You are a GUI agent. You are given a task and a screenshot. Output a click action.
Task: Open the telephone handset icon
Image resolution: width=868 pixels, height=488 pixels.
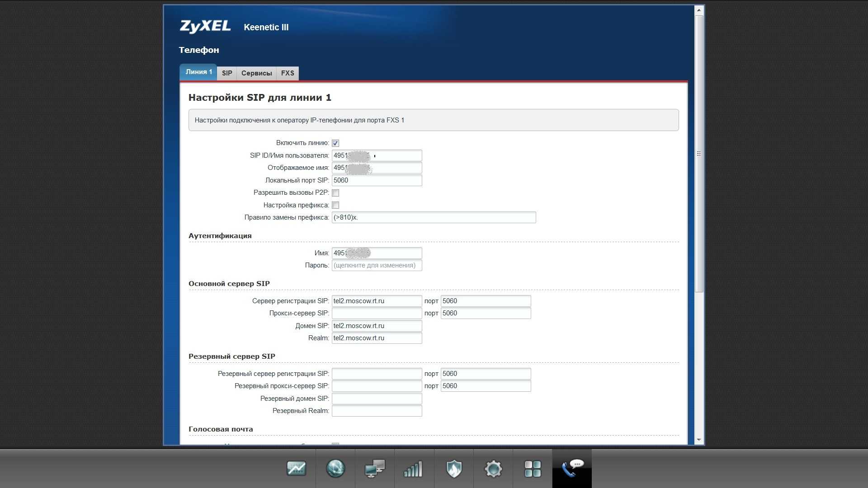point(572,469)
